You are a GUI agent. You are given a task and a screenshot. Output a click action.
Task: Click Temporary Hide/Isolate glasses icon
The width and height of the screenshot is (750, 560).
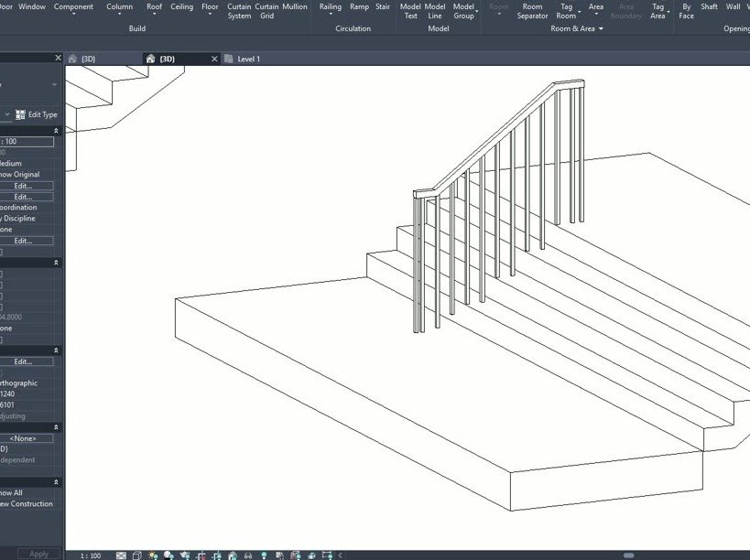pyautogui.click(x=248, y=555)
